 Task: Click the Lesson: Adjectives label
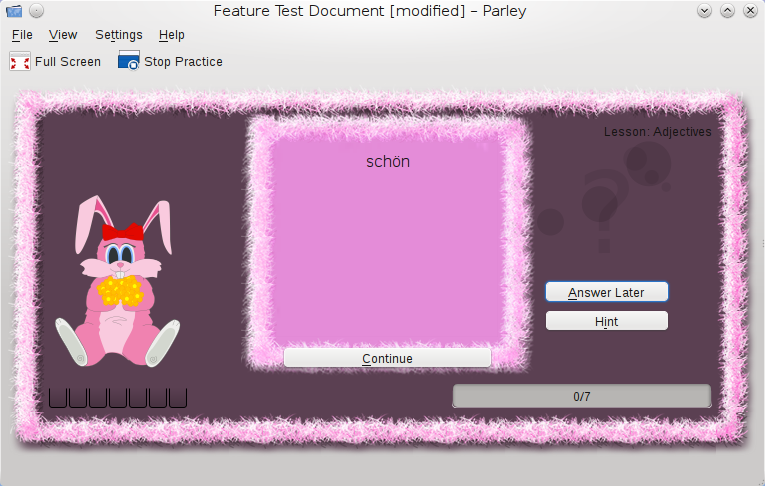point(657,132)
